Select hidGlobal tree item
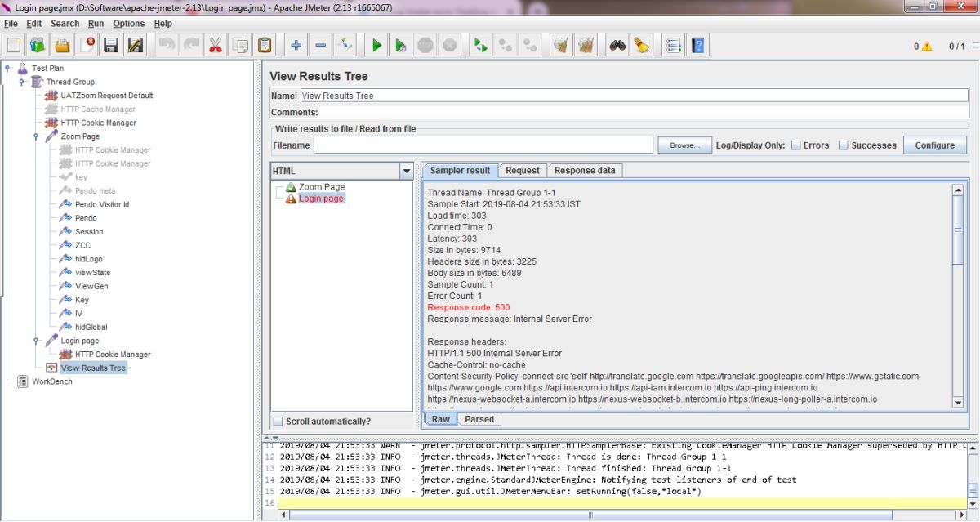 click(91, 328)
